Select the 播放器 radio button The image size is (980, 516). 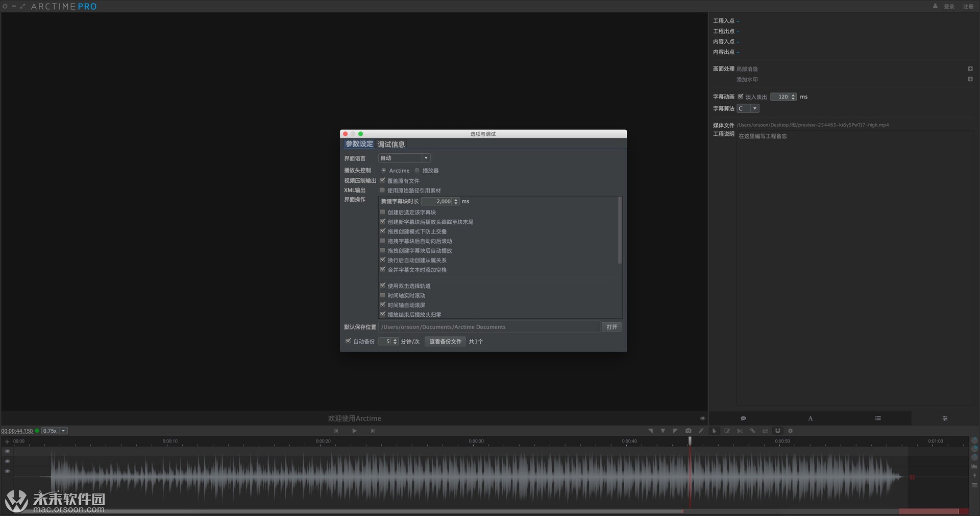418,171
